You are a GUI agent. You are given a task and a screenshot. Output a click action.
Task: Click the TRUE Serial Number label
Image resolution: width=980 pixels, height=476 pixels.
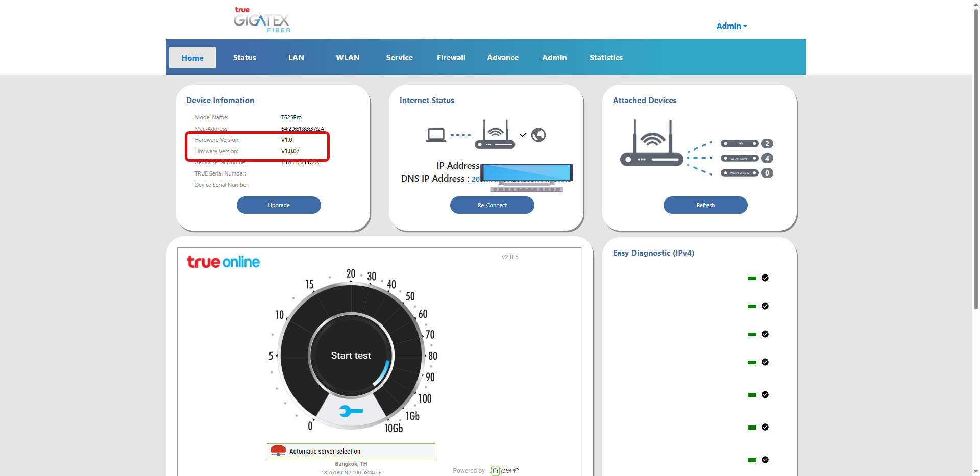[x=220, y=173]
